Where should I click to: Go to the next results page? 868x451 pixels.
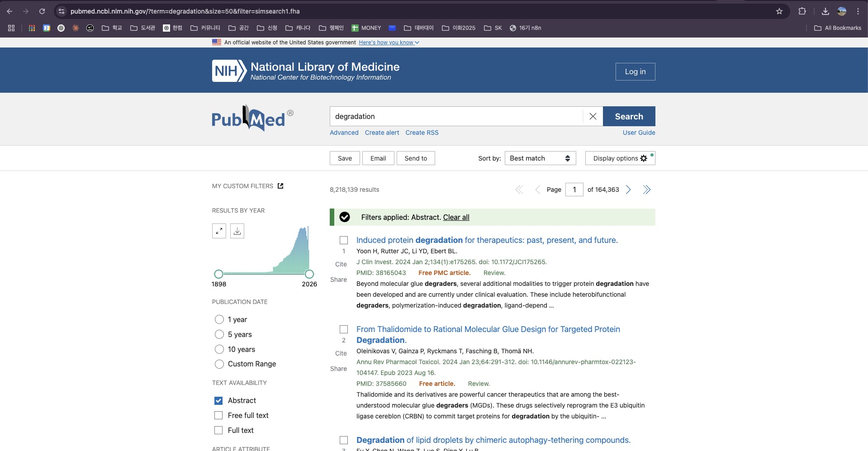(628, 190)
